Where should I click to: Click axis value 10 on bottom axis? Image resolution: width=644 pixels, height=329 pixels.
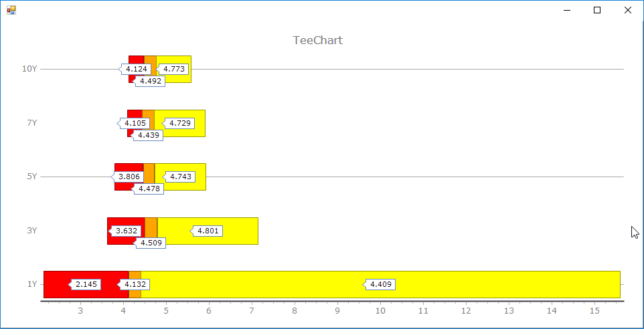click(x=380, y=311)
